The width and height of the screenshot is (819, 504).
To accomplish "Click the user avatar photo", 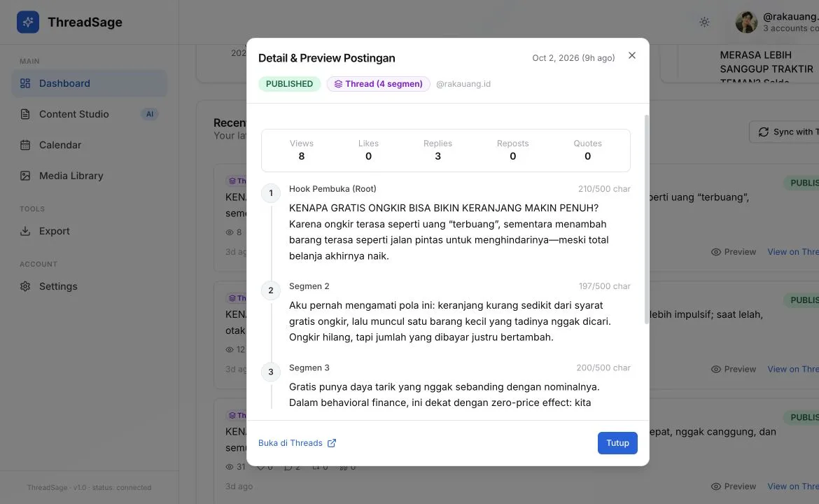I will click(746, 22).
